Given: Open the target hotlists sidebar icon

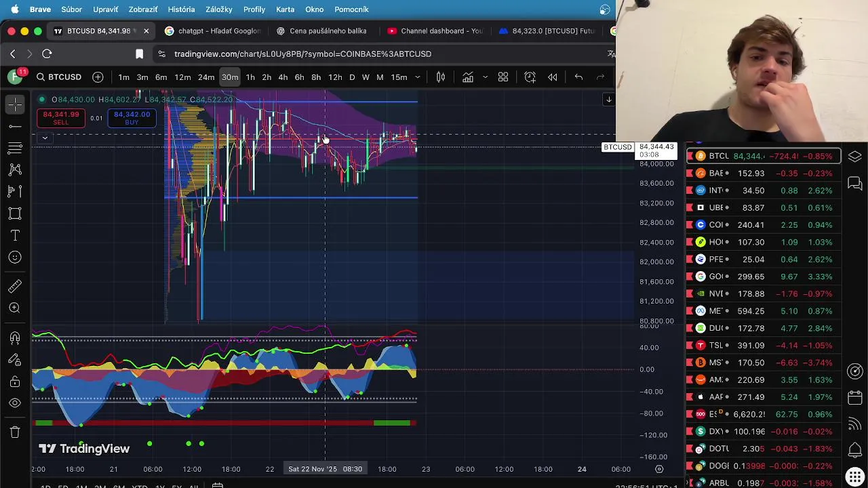Looking at the screenshot, I should click(854, 371).
